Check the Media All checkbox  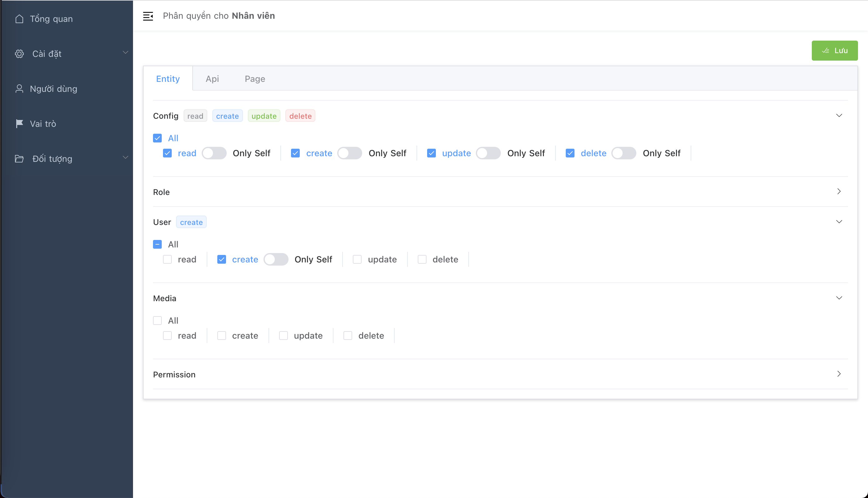click(157, 321)
